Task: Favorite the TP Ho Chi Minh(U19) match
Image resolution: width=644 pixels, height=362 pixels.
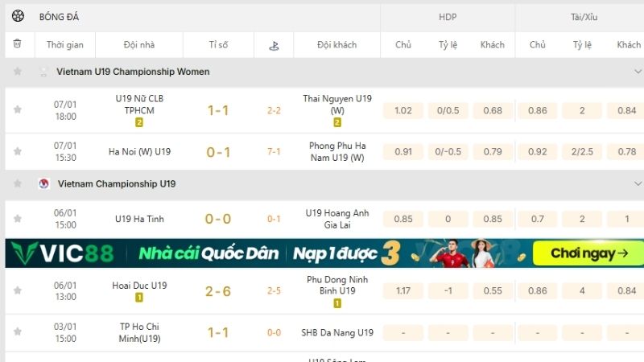Action: click(18, 332)
